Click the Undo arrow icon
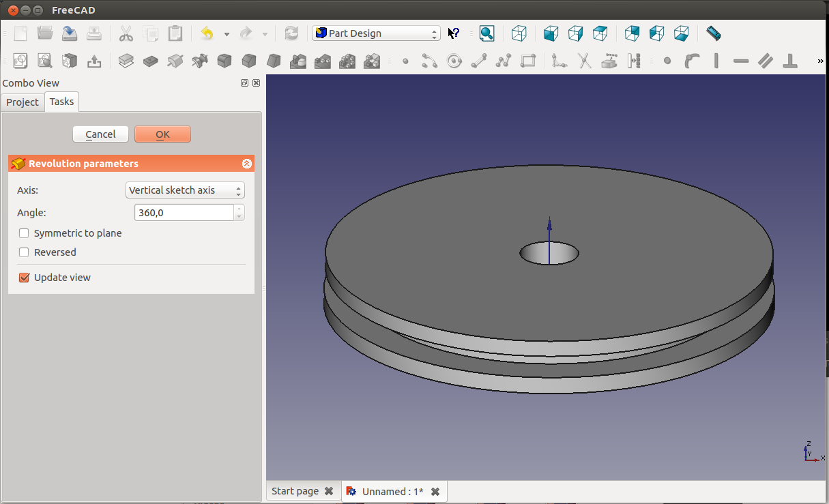This screenshot has width=829, height=504. 207,33
